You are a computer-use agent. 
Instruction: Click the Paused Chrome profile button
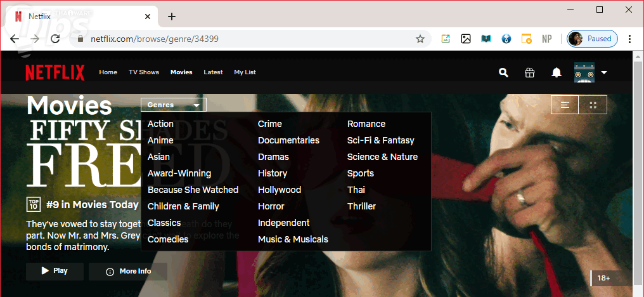pos(592,39)
